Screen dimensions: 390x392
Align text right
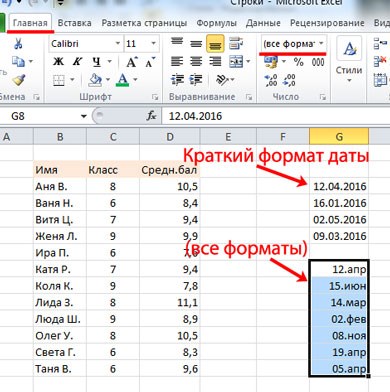pos(215,62)
